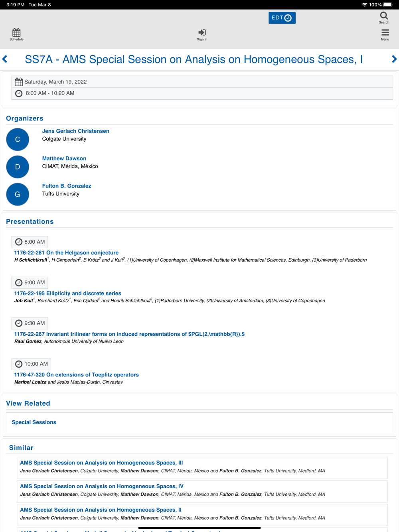Tap the blue G avatar circle
This screenshot has width=399, height=532.
coord(18,194)
